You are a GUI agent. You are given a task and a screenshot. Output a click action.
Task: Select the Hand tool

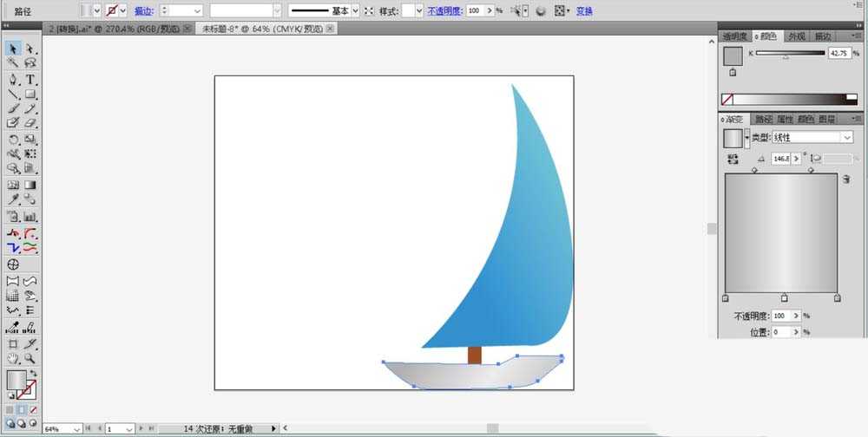tap(13, 358)
